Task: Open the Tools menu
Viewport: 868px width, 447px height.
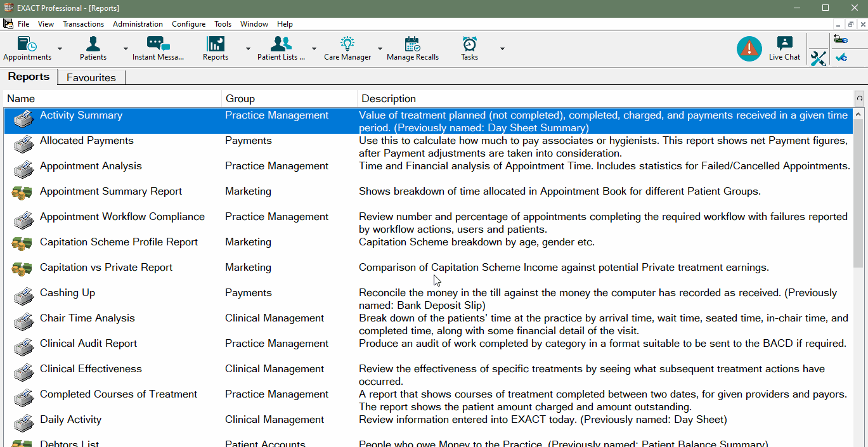Action: coord(223,24)
